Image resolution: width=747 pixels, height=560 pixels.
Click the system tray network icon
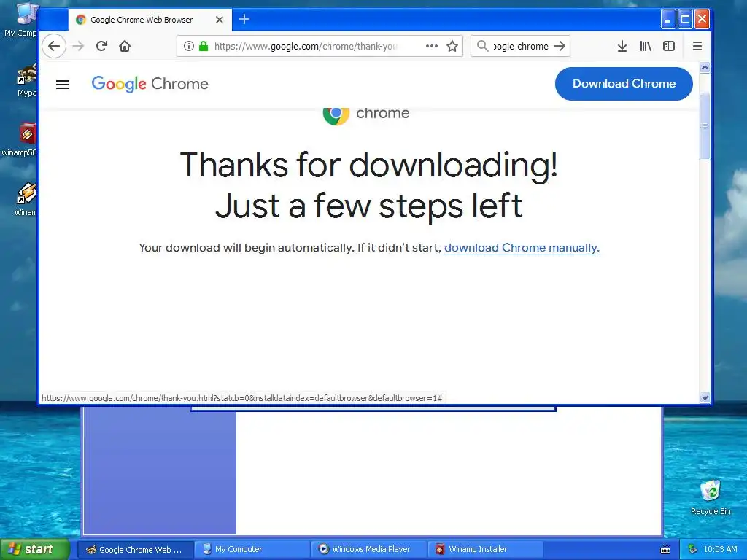pos(693,550)
